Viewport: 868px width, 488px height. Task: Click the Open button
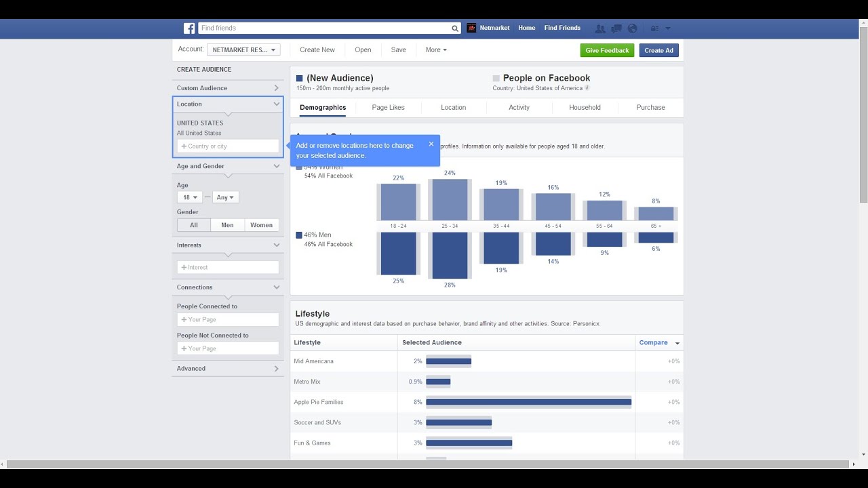coord(363,50)
